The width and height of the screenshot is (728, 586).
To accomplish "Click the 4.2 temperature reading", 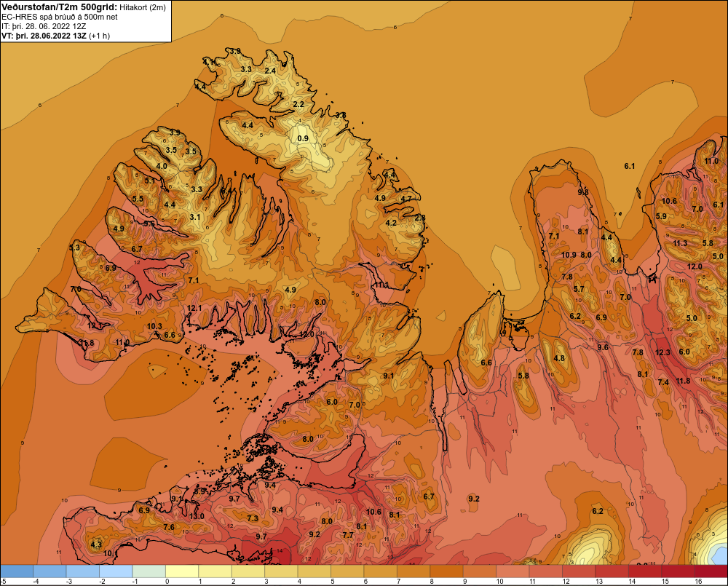I will (x=391, y=223).
